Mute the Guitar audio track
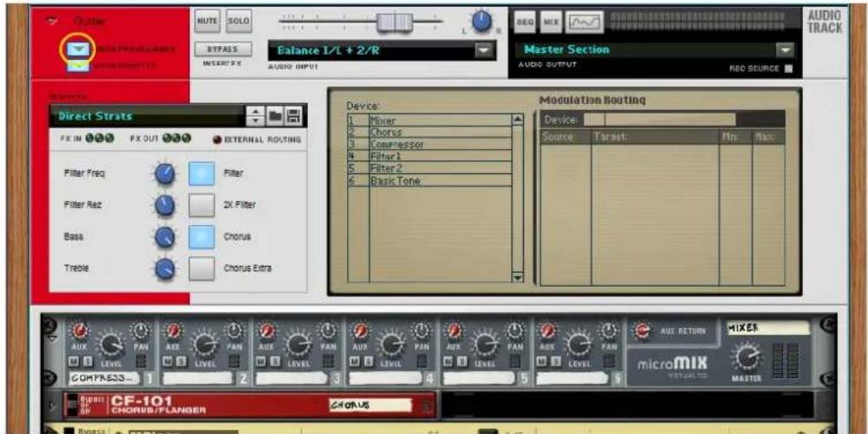868x434 pixels. tap(207, 22)
